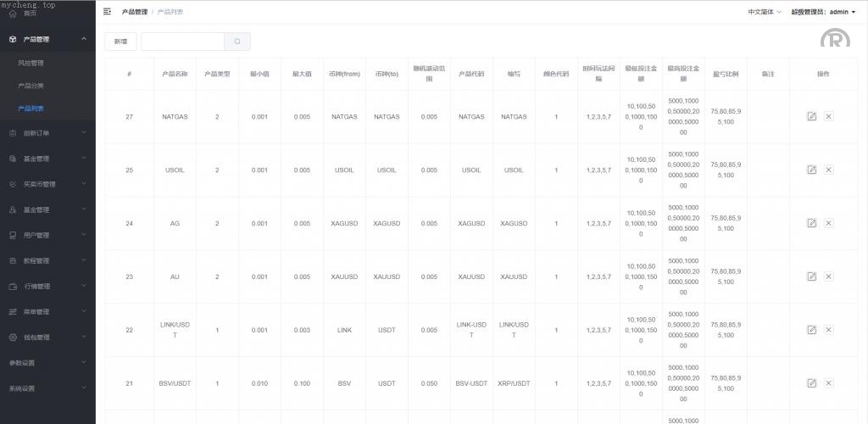Viewport: 868px width, 424px height.
Task: Edit the AG product row
Action: point(811,223)
